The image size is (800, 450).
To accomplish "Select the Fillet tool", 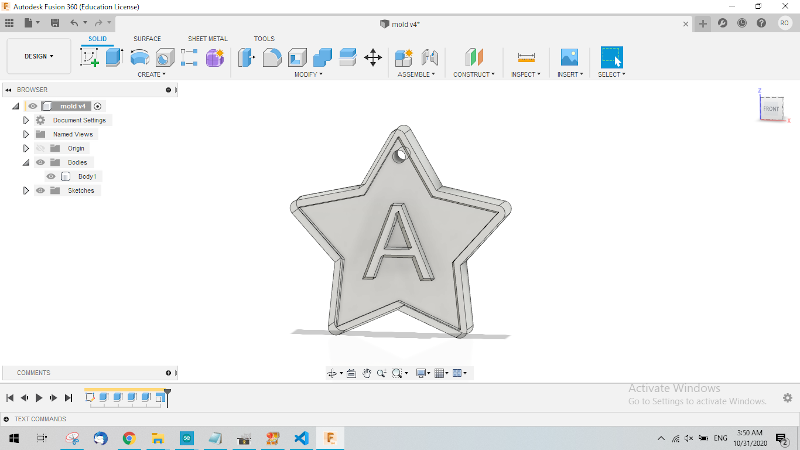I will click(272, 57).
